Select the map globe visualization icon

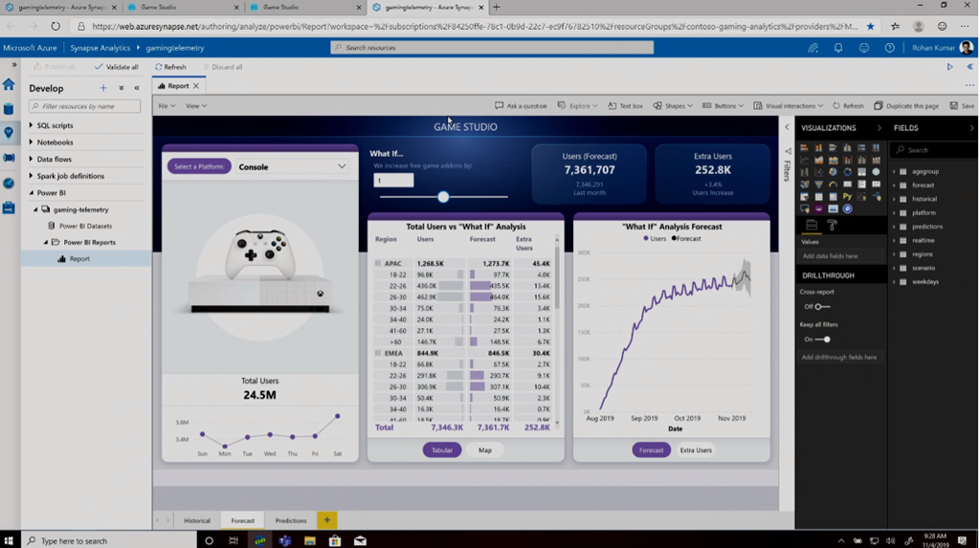[876, 172]
